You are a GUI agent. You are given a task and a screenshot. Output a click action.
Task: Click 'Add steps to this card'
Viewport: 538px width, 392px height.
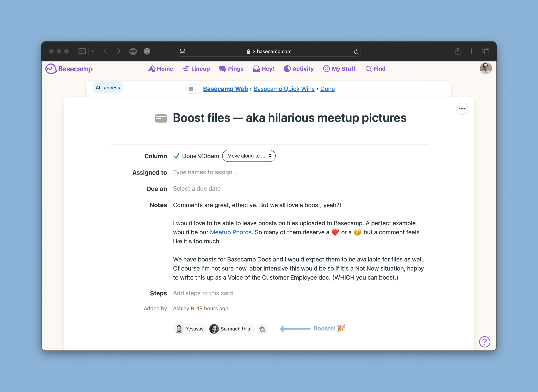click(203, 293)
